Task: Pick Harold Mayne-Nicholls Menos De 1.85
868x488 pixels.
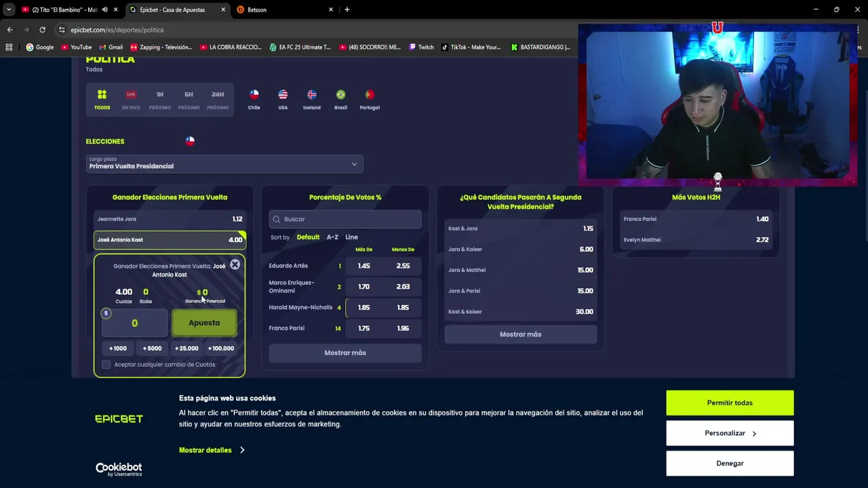Action: 403,308
